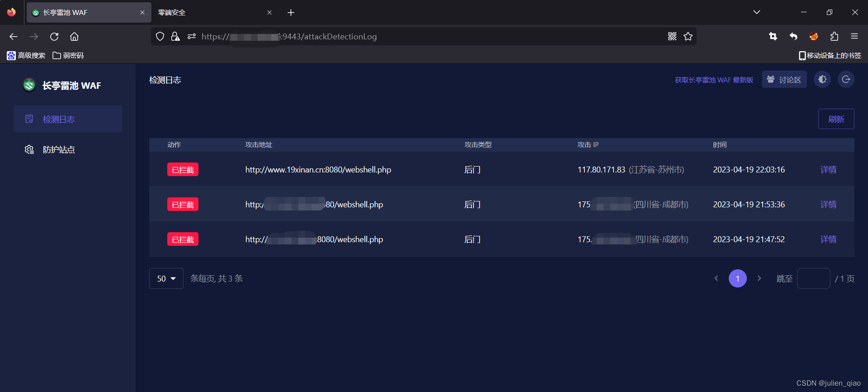
Task: Toggle the dark/light theme icon
Action: tap(822, 80)
